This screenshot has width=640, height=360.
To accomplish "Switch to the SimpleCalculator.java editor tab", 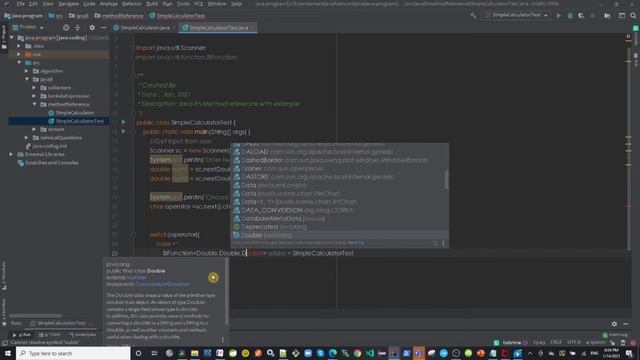I will (x=145, y=28).
